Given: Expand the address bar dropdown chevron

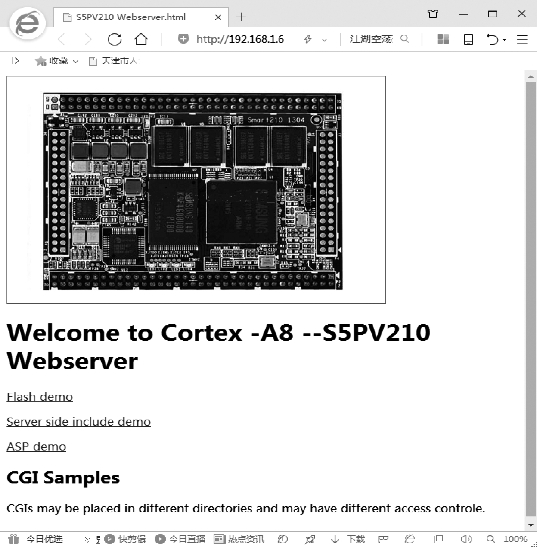Looking at the screenshot, I should (x=325, y=40).
